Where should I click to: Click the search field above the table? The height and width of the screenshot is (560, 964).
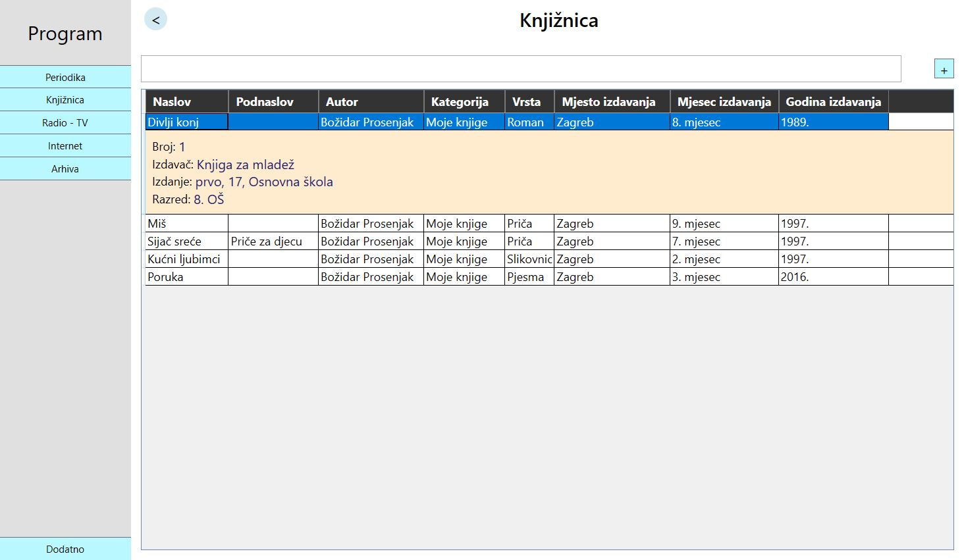(x=521, y=69)
